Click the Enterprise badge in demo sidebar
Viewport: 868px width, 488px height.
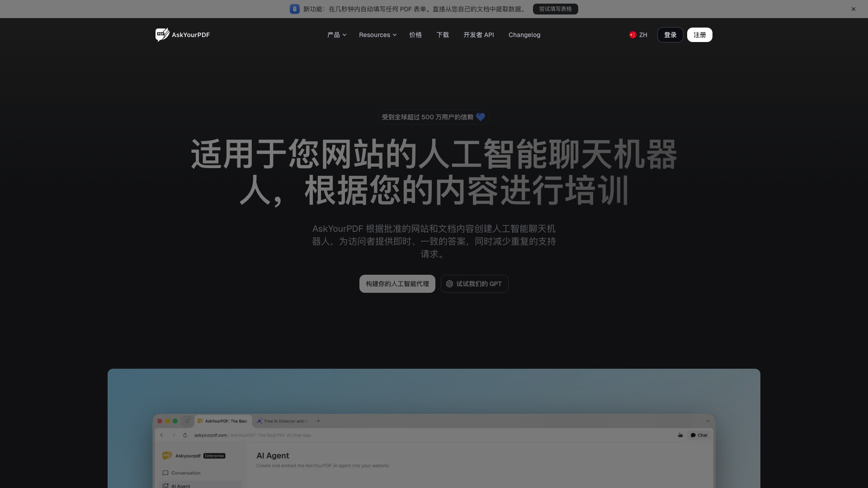tap(214, 456)
